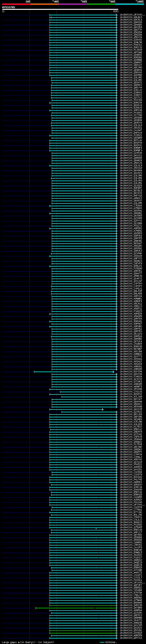Select the UniRef100_Q41011 hit label

click(x=131, y=156)
